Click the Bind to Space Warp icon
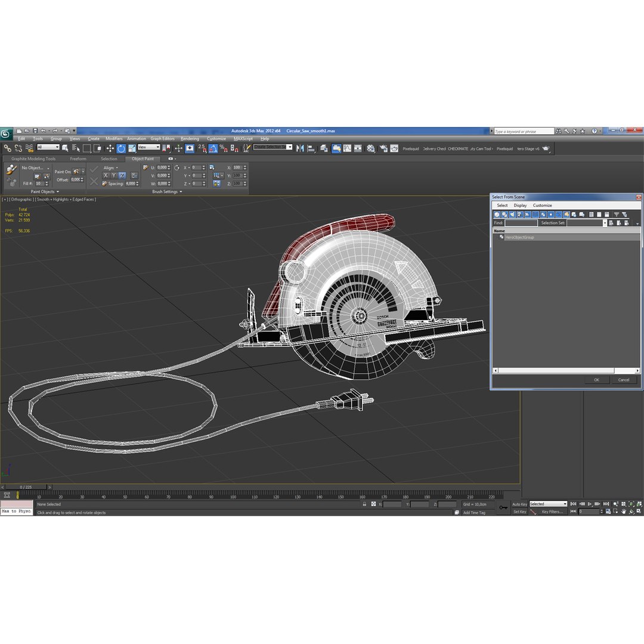The width and height of the screenshot is (644, 644). coord(29,148)
